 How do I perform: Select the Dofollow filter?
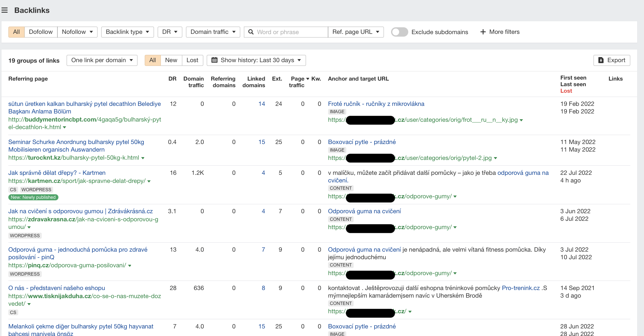(41, 32)
